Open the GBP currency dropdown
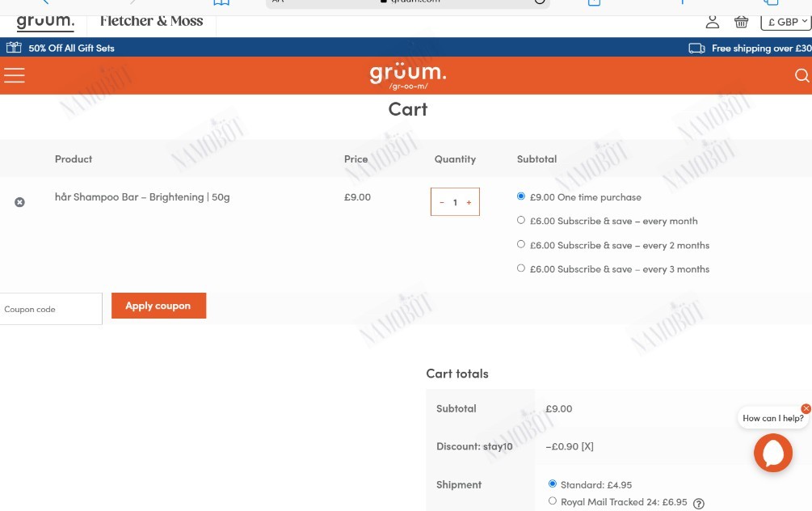Image resolution: width=812 pixels, height=511 pixels. coord(786,22)
